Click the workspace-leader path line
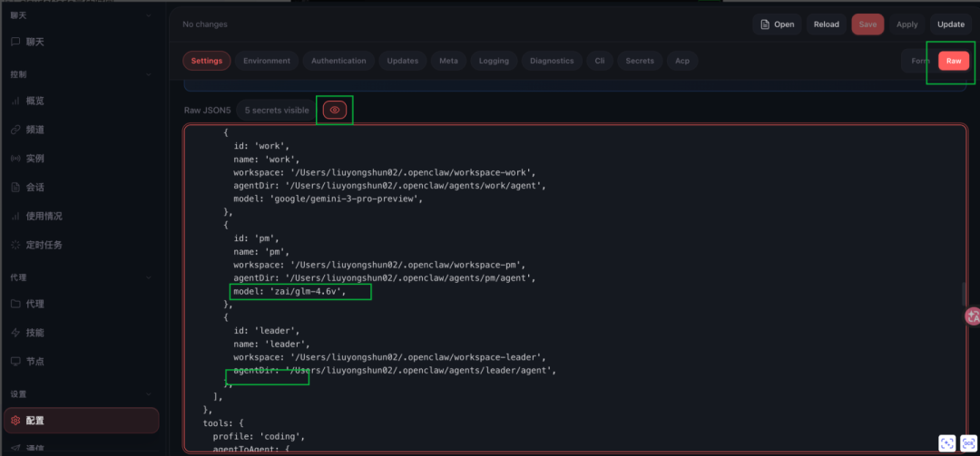 [x=389, y=357]
